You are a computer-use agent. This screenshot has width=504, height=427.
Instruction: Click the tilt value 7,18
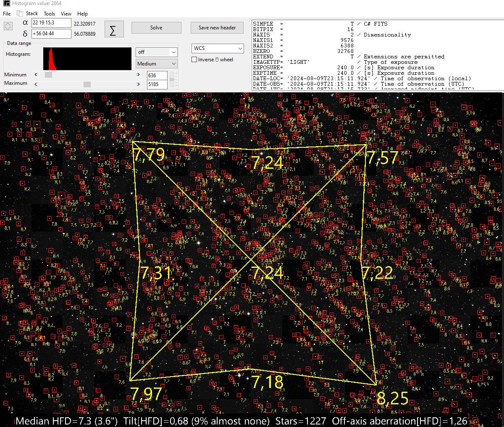[x=267, y=382]
